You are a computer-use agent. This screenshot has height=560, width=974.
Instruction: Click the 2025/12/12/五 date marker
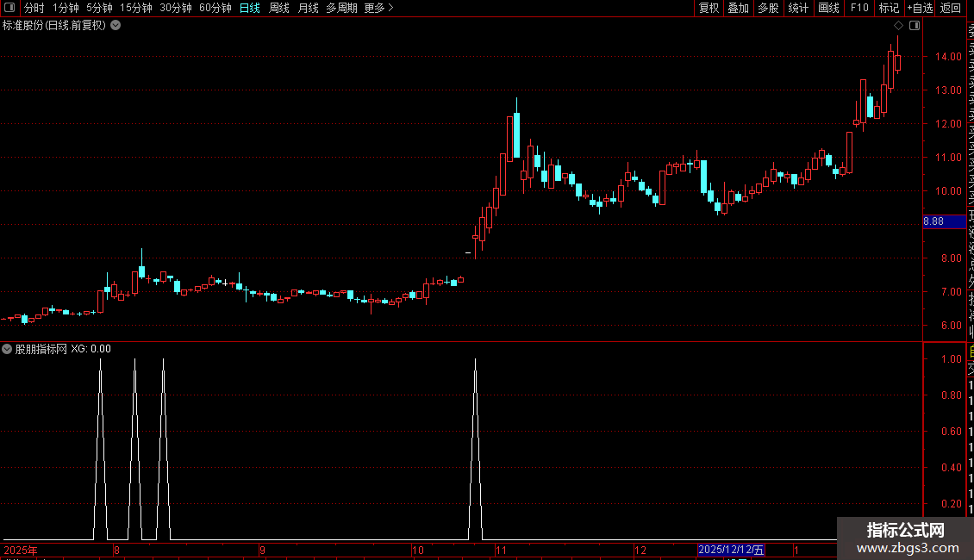(731, 550)
